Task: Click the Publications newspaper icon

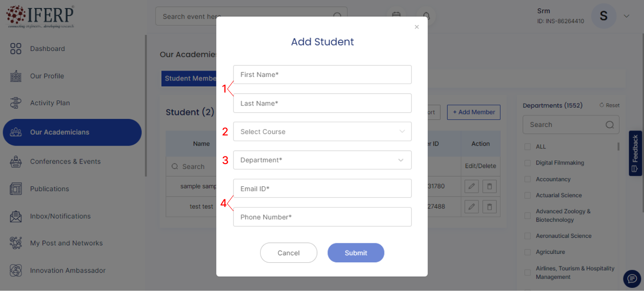Action: coord(16,189)
